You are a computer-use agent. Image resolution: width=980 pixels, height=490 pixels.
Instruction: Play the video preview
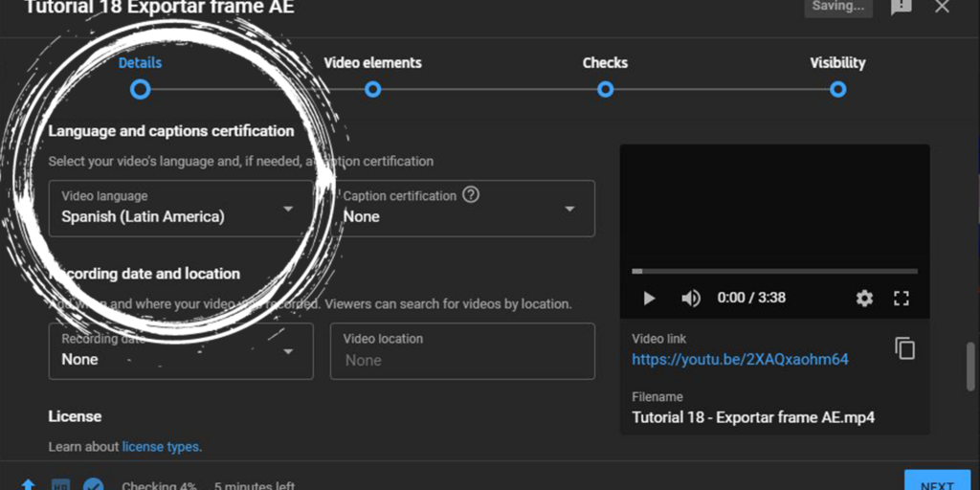point(649,299)
